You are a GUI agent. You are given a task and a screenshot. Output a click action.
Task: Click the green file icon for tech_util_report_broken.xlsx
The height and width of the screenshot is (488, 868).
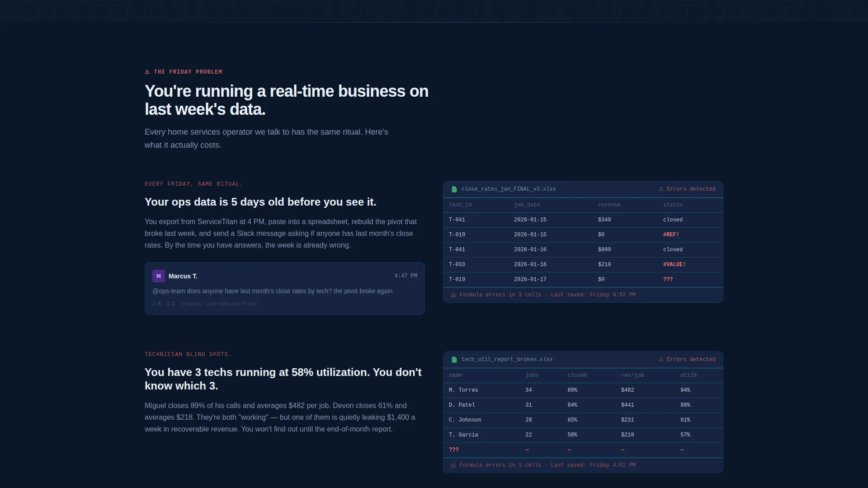click(454, 360)
